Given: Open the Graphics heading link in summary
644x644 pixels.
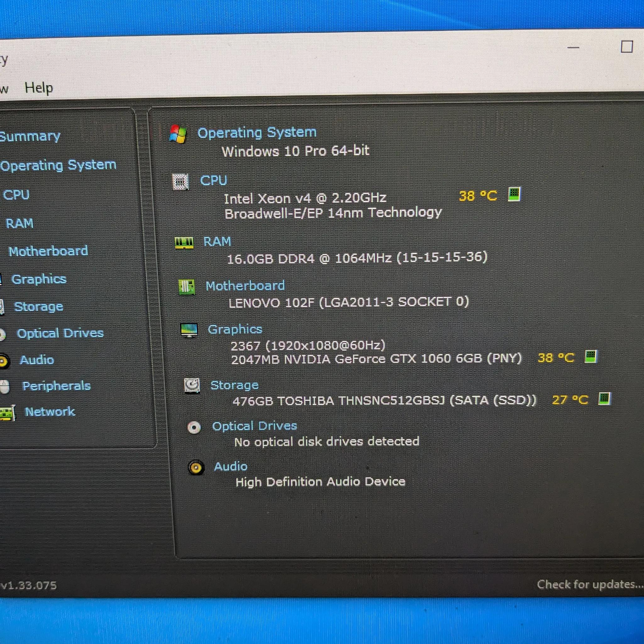Looking at the screenshot, I should point(235,329).
